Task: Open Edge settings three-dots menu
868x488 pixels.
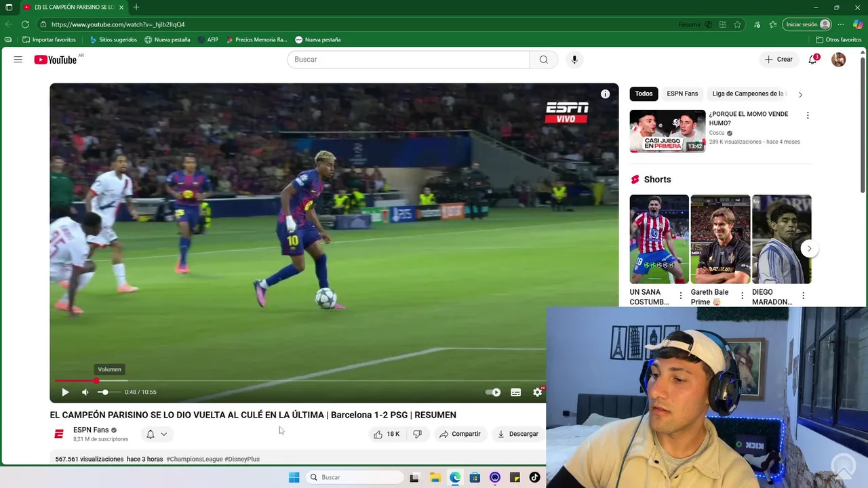Action: (x=841, y=24)
